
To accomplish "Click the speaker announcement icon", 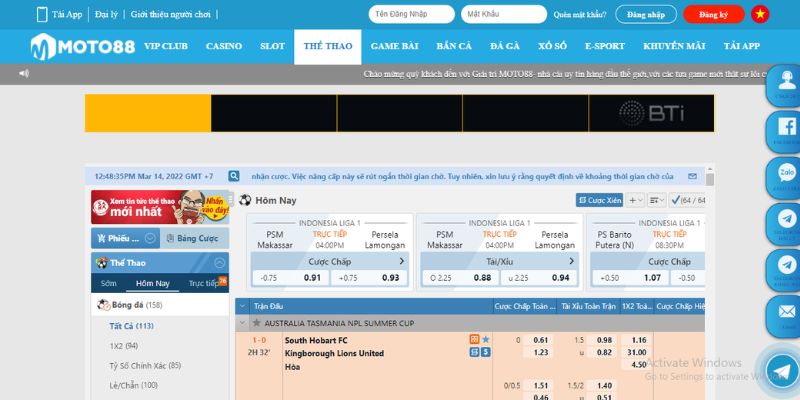I will pyautogui.click(x=24, y=73).
